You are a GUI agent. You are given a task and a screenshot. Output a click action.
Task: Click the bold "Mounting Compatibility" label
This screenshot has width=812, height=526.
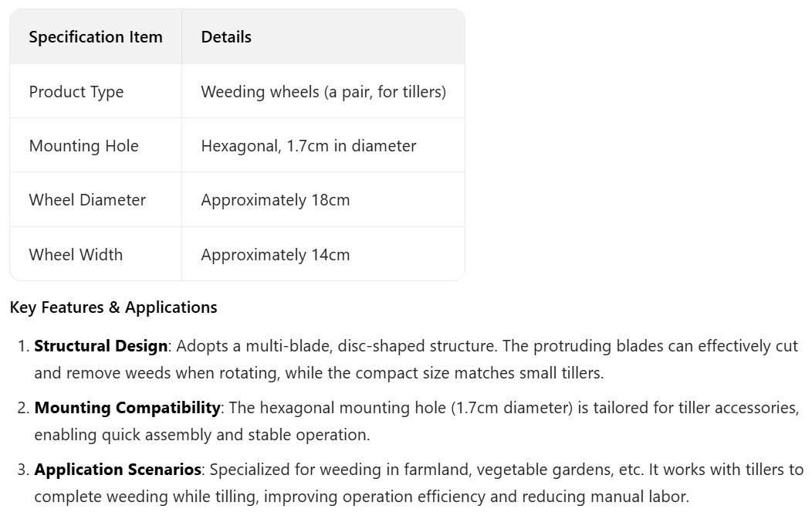[x=127, y=407]
